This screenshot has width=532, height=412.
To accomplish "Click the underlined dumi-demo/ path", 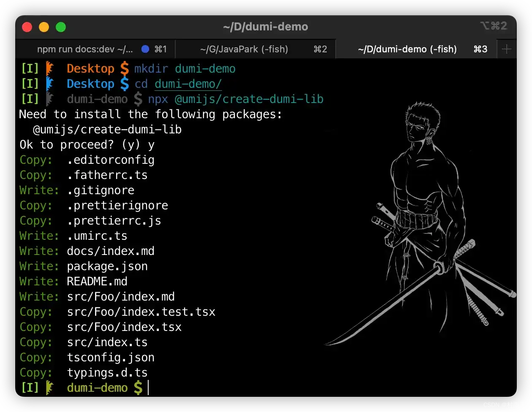I will click(188, 84).
